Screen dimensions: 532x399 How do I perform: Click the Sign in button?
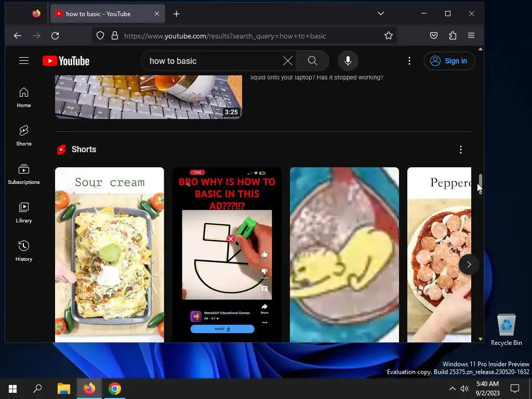click(449, 61)
